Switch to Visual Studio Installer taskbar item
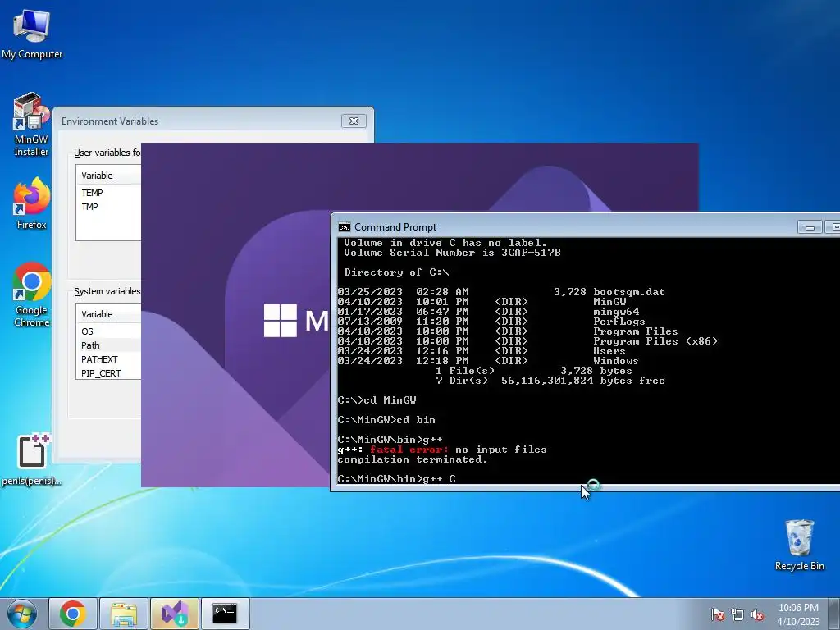The height and width of the screenshot is (630, 840). pos(174,614)
